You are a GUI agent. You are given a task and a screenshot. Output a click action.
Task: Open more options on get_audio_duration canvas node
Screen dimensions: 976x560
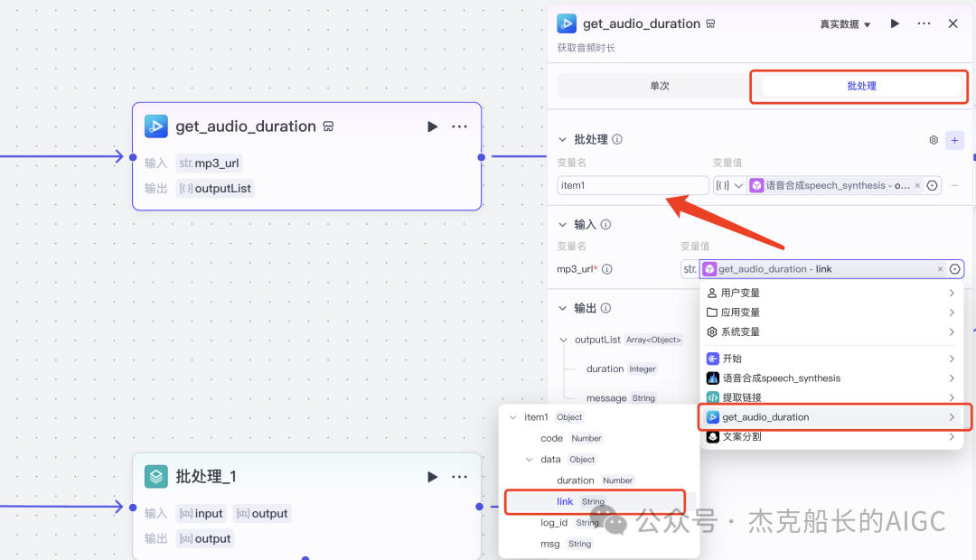coord(459,127)
